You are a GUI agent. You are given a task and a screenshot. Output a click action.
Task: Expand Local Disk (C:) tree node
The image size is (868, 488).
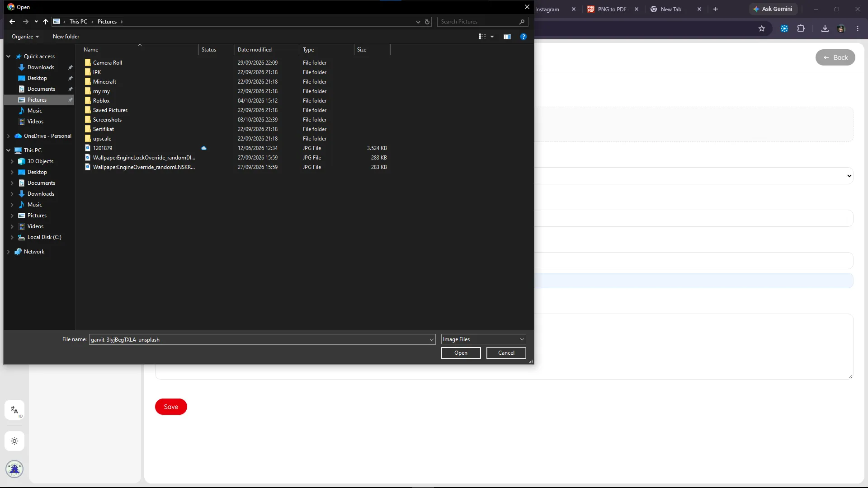12,237
